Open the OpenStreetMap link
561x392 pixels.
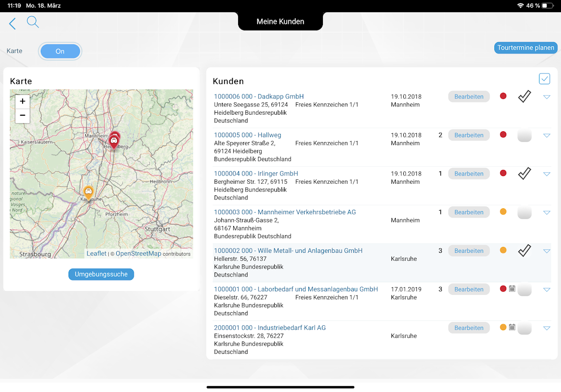coord(139,253)
